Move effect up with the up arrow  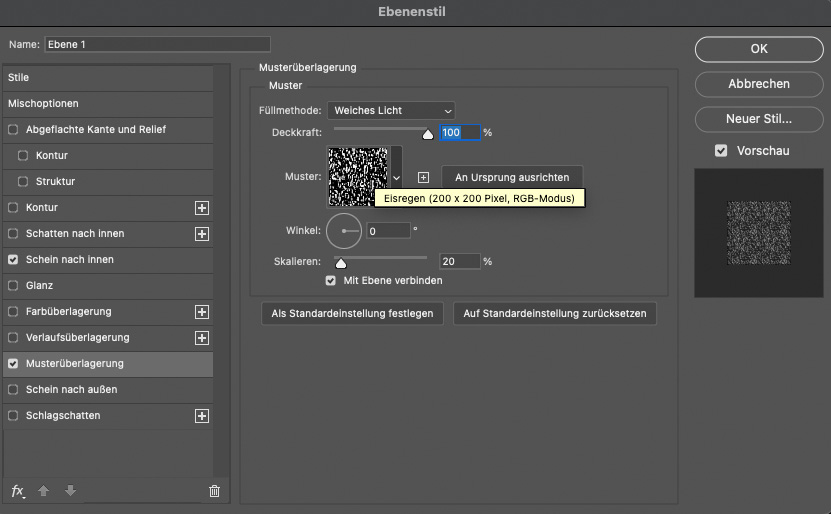[x=43, y=491]
